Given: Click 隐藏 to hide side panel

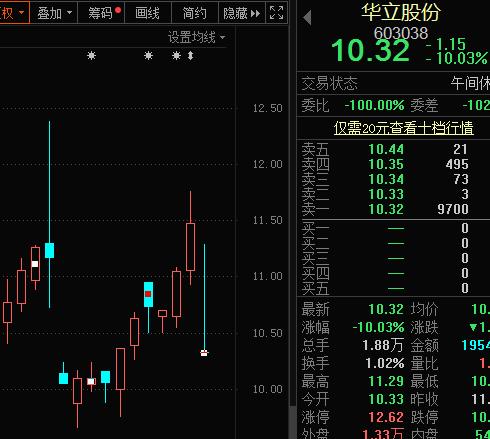Looking at the screenshot, I should click(x=242, y=13).
